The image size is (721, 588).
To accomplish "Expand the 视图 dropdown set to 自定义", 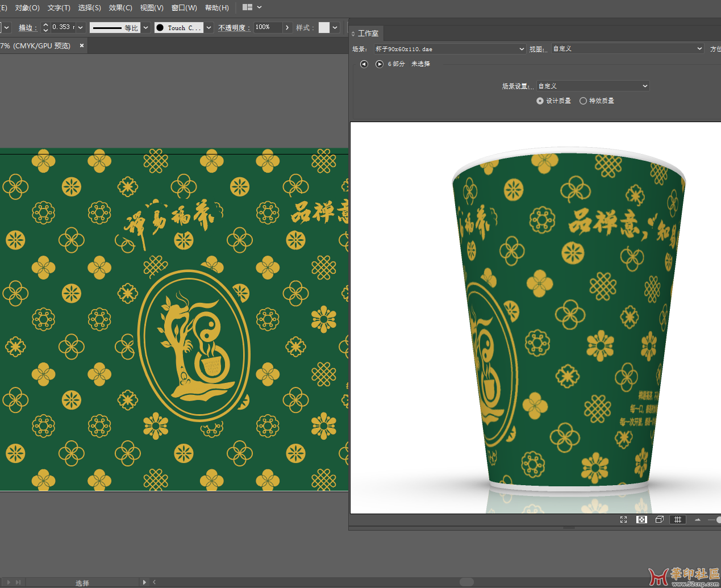I will pos(628,49).
